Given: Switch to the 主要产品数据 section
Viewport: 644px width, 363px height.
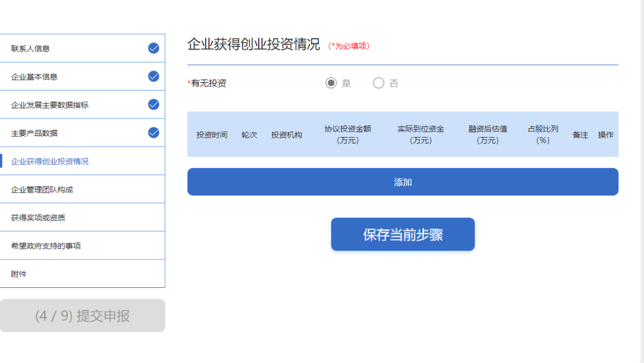Looking at the screenshot, I should 35,133.
